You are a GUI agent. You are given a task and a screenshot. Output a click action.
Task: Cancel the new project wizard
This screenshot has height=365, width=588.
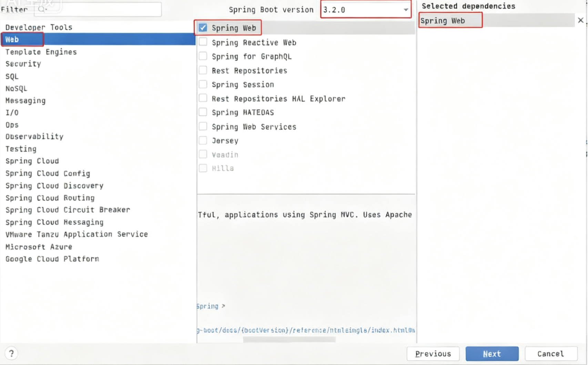point(551,354)
